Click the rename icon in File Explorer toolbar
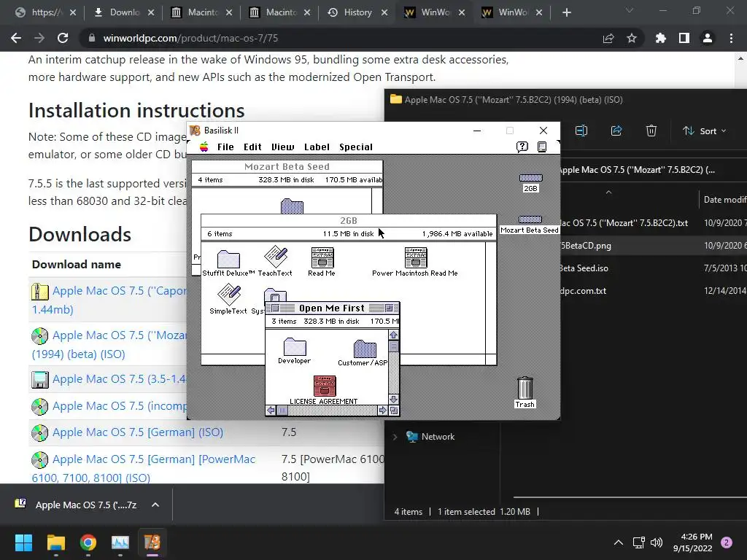The image size is (747, 560). point(581,131)
